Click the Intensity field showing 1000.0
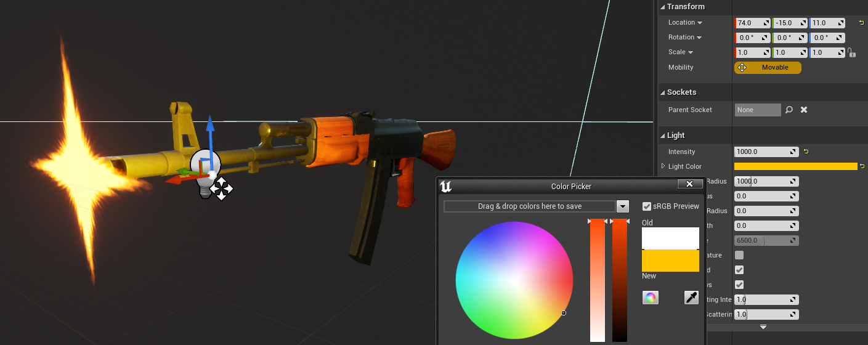Screen dimensions: 868x345 (766, 152)
